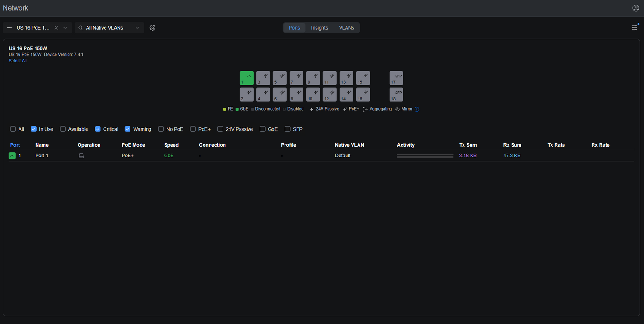Select port 7 in the switch diagram
Viewport: 644px width, 324px height.
297,78
